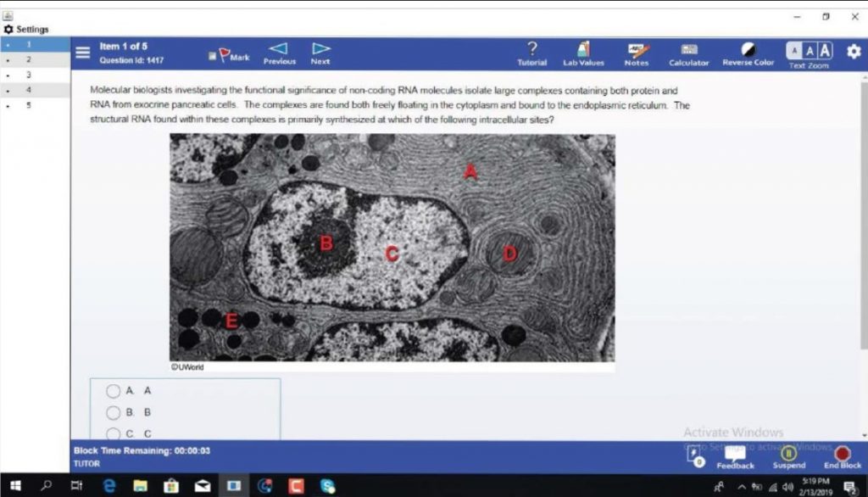Open the Action Center notifications
Image resolution: width=868 pixels, height=497 pixels.
(849, 487)
